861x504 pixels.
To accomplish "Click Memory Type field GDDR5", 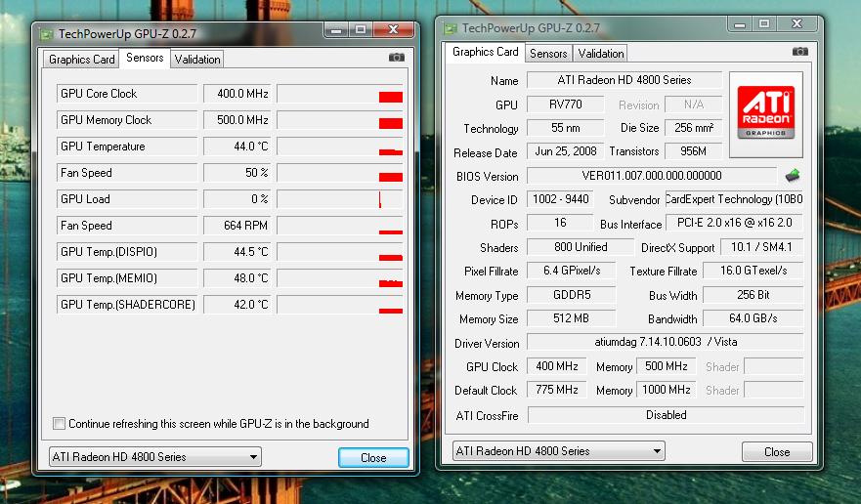I will point(572,294).
